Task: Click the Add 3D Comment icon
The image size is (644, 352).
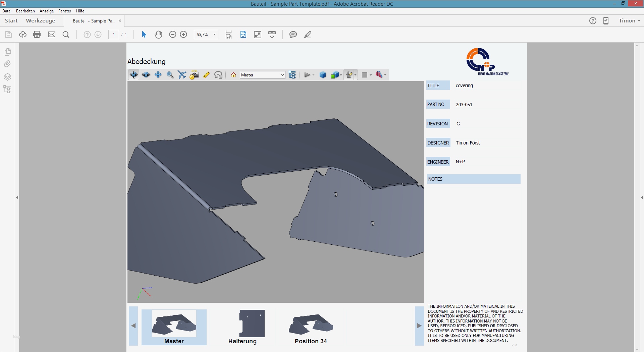Action: click(x=218, y=75)
